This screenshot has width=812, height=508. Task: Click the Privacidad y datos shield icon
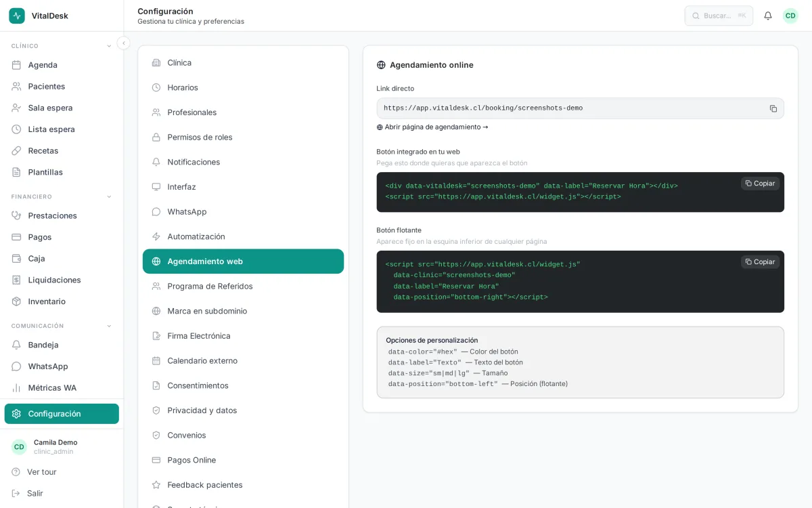pos(156,410)
